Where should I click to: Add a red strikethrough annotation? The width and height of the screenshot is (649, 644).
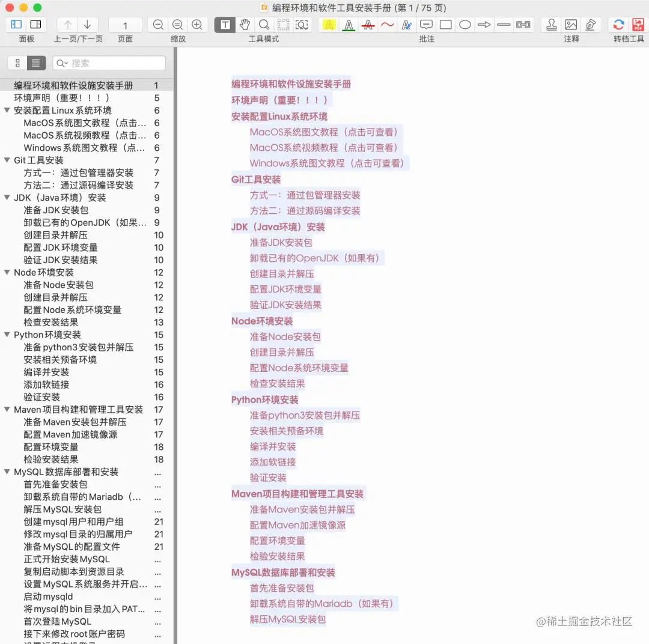[368, 25]
